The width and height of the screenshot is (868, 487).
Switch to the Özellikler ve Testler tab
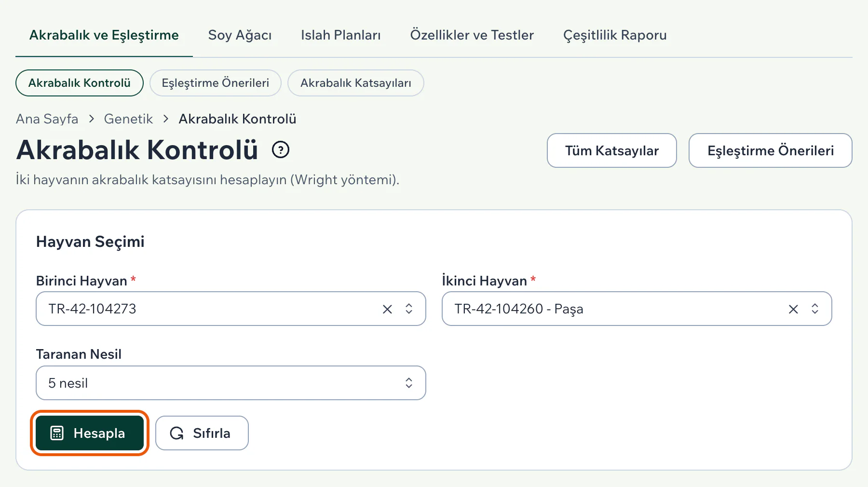coord(472,35)
